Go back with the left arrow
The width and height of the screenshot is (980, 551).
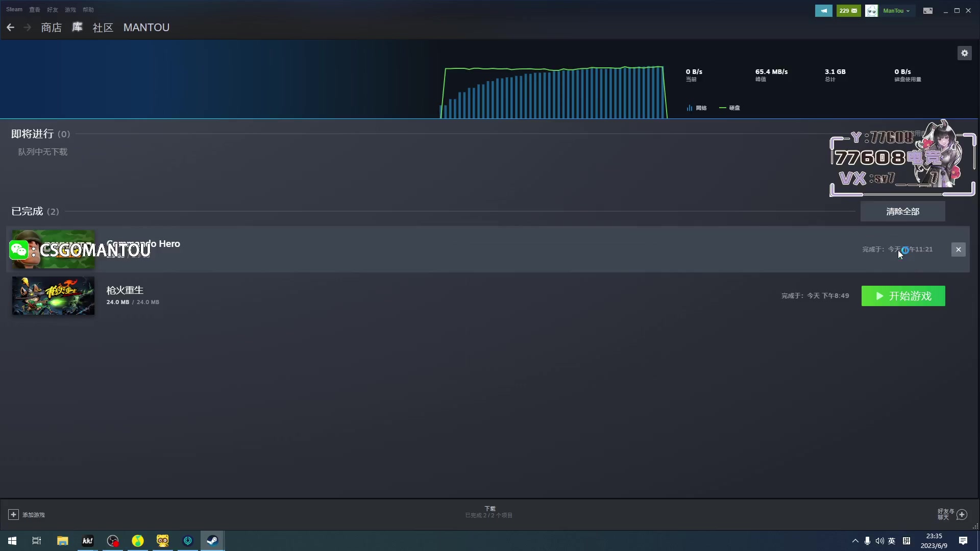11,28
